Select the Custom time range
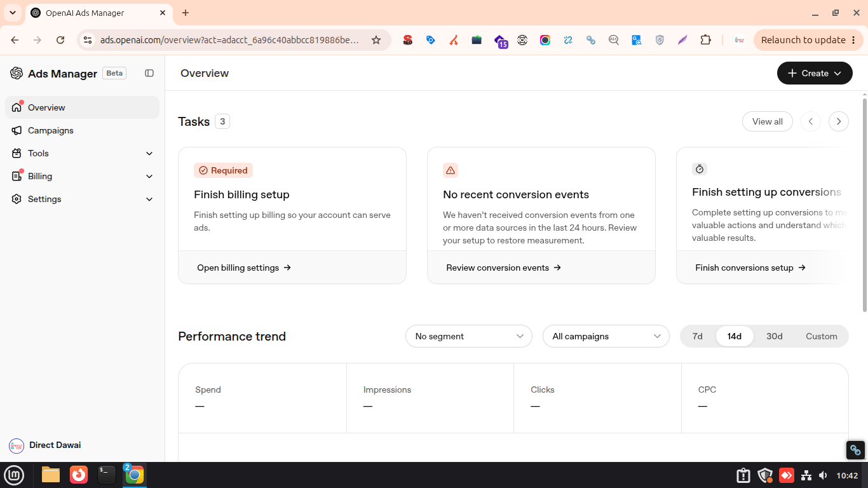The width and height of the screenshot is (868, 488). [822, 336]
